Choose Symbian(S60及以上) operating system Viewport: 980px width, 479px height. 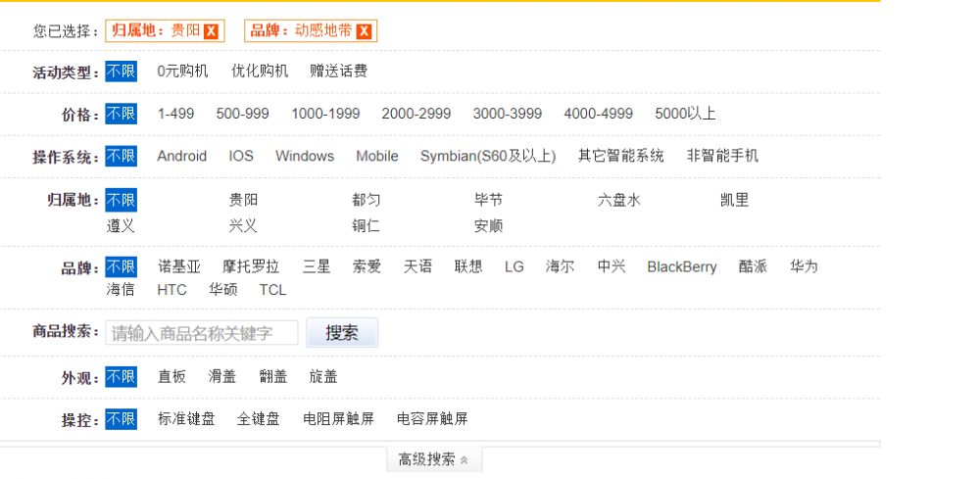coord(488,156)
